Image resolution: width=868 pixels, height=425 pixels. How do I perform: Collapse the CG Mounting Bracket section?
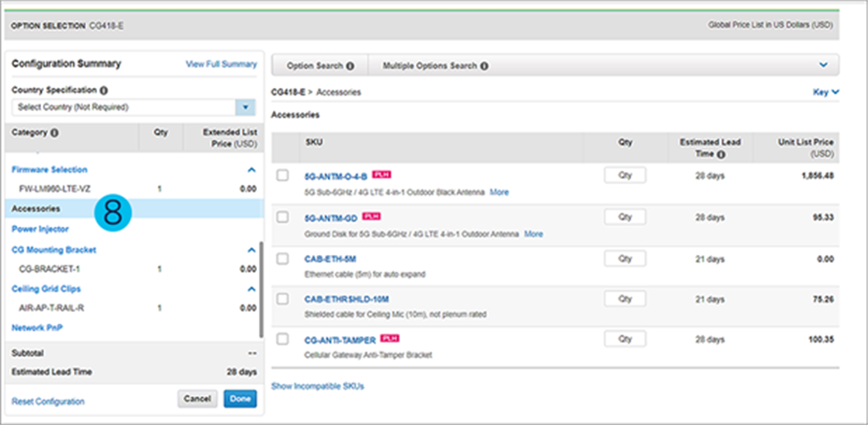pos(252,250)
